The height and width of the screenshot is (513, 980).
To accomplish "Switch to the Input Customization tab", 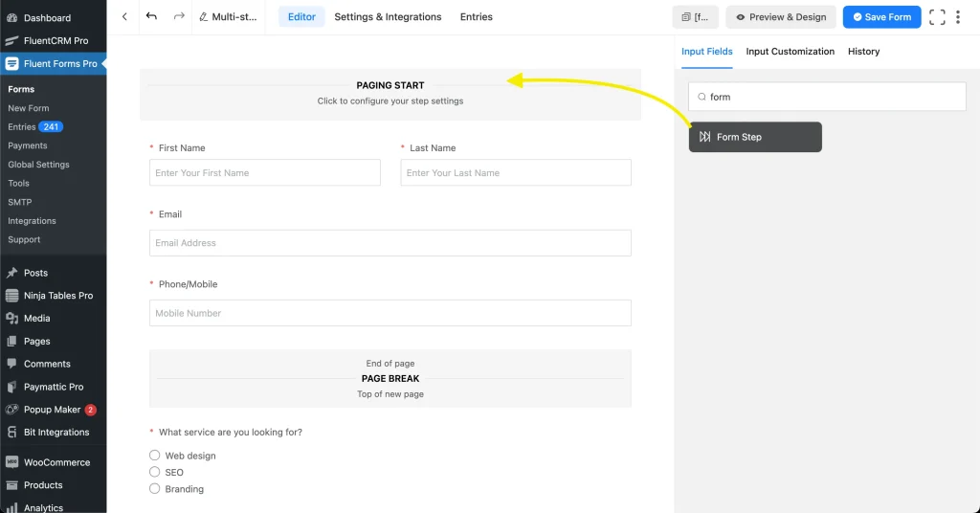I will [x=790, y=52].
